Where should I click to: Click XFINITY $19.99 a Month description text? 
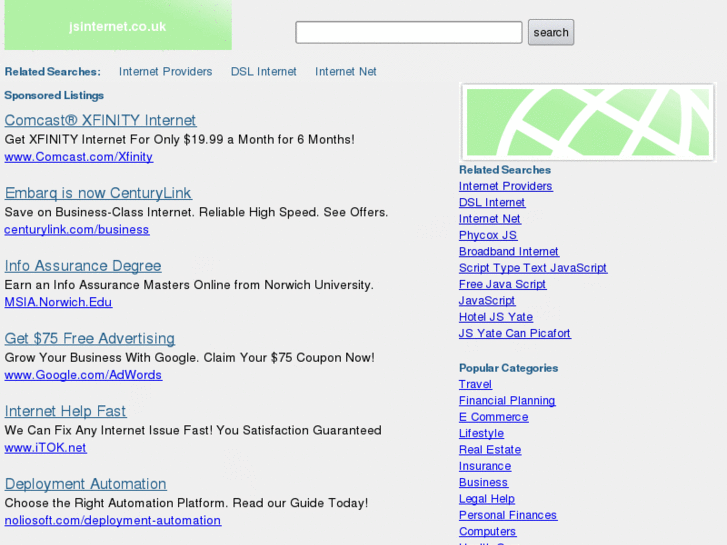tap(179, 140)
